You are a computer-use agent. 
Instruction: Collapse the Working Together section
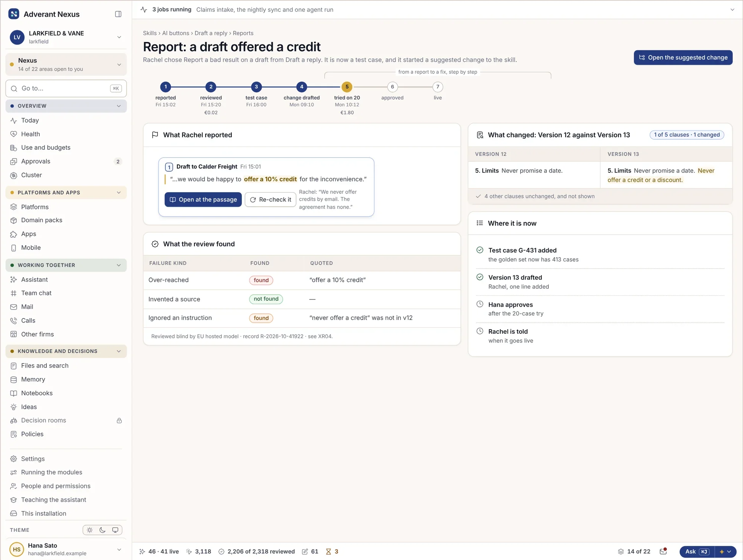click(x=119, y=265)
